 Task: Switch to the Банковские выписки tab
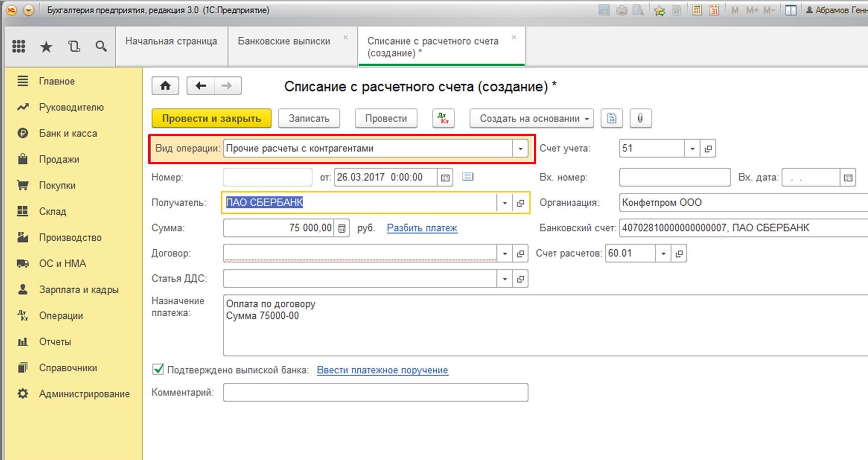pos(284,41)
